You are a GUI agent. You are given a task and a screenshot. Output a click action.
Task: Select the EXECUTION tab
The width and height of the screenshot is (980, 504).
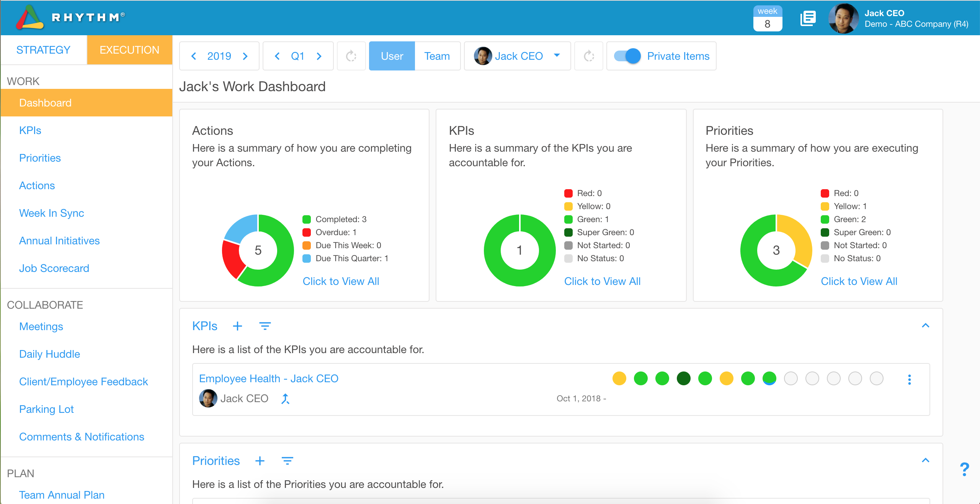coord(129,50)
